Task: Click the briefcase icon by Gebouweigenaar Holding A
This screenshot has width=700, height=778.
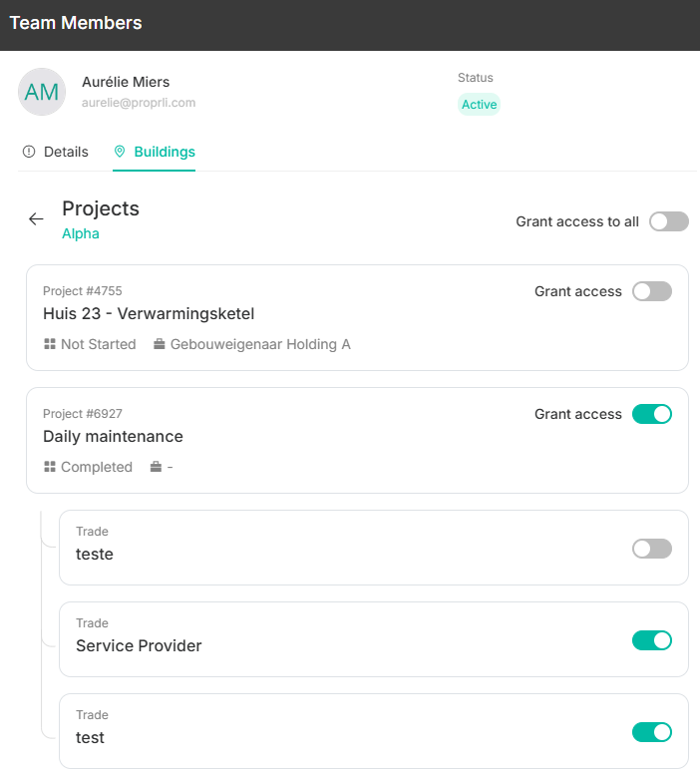Action: (159, 344)
